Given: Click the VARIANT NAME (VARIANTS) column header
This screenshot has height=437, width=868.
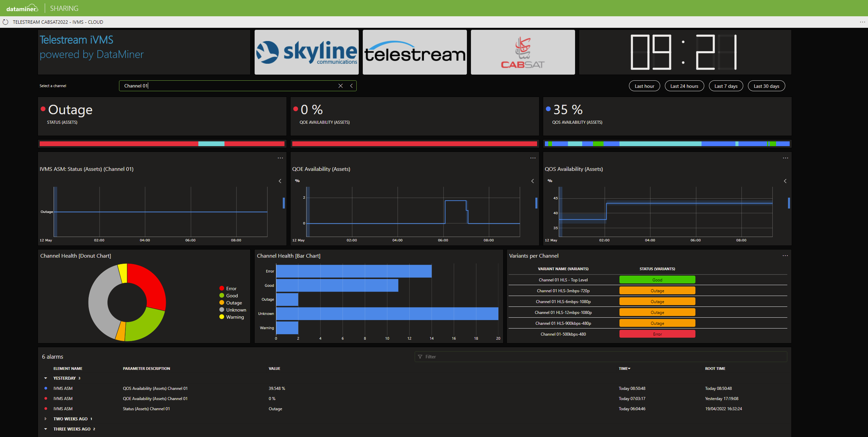Looking at the screenshot, I should (563, 269).
